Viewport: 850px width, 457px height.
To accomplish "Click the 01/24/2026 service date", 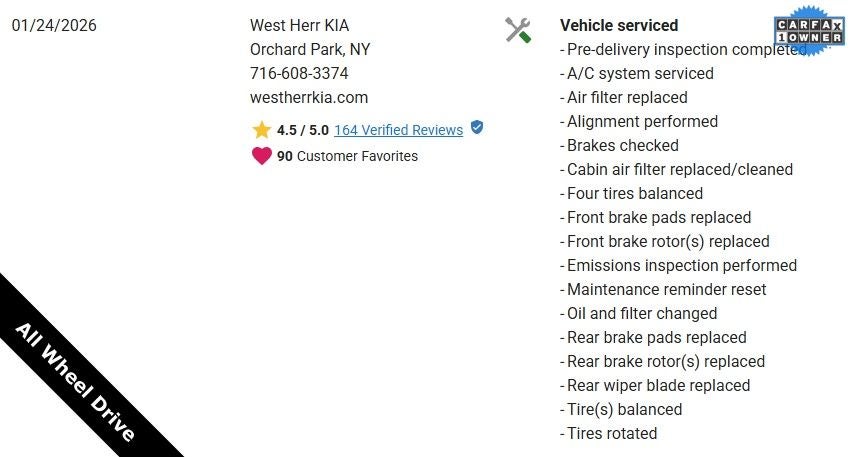I will pyautogui.click(x=54, y=25).
